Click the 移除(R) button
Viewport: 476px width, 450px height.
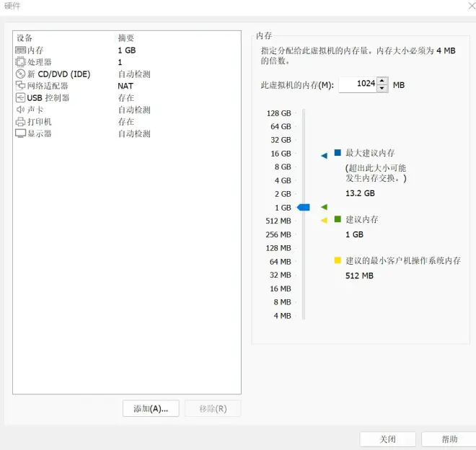pyautogui.click(x=213, y=408)
